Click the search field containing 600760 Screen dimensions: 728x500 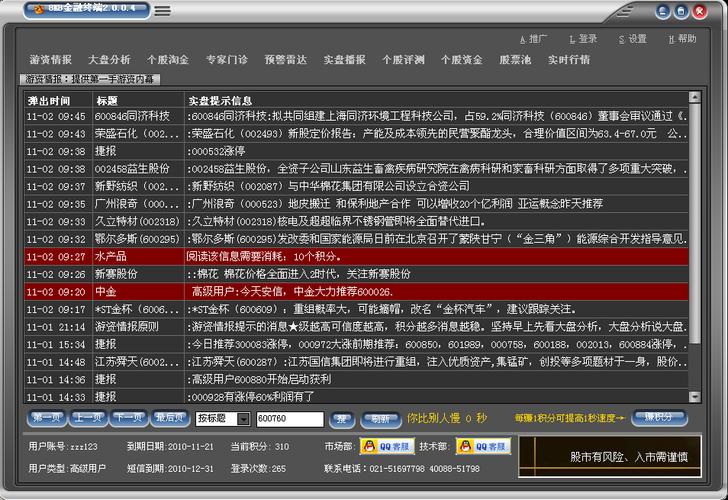289,418
